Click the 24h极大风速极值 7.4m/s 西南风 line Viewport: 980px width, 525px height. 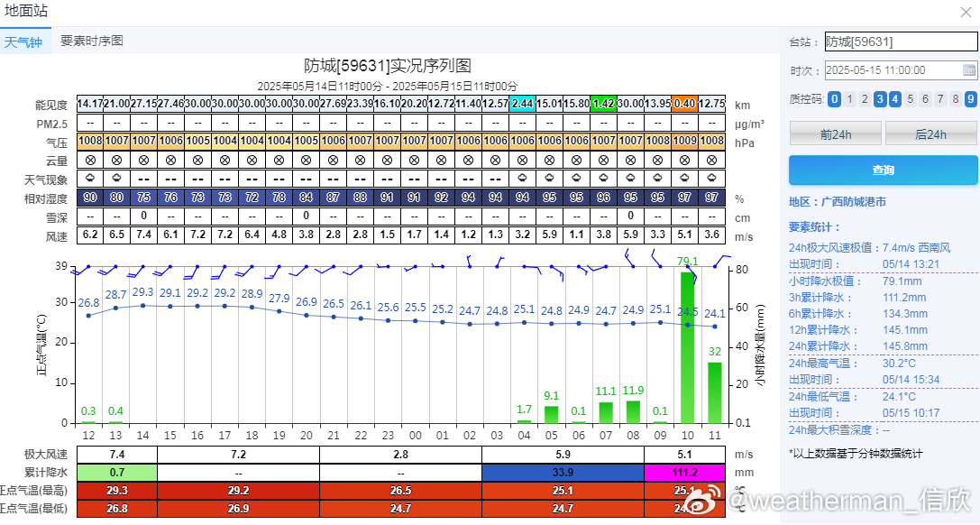point(869,247)
